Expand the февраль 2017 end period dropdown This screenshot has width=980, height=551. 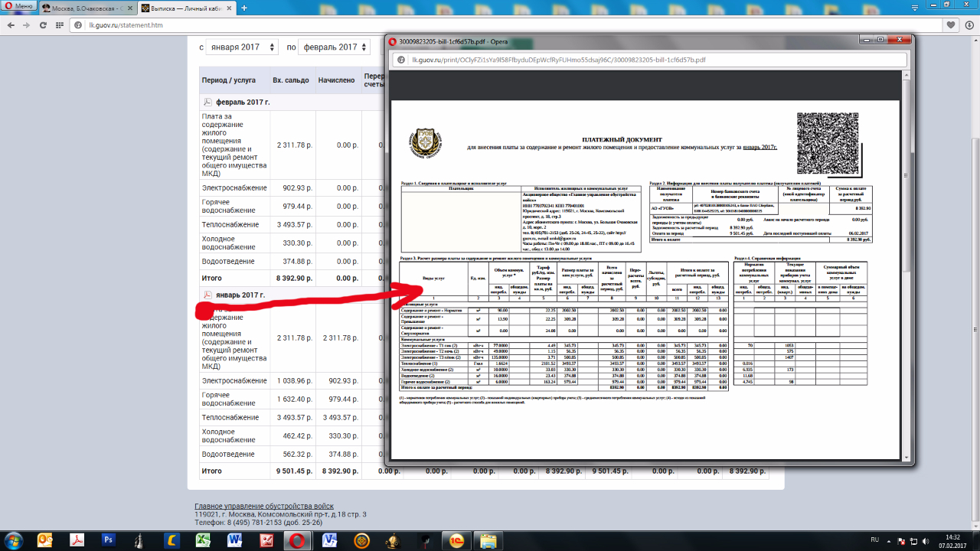point(334,47)
